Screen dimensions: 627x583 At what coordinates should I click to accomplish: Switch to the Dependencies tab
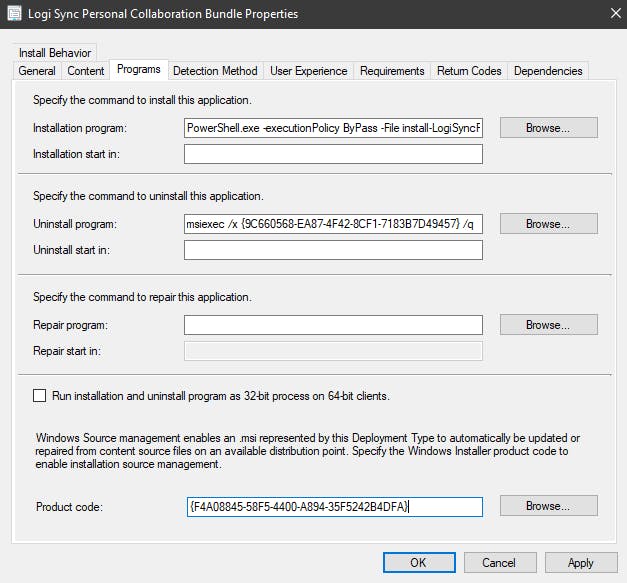pyautogui.click(x=548, y=71)
